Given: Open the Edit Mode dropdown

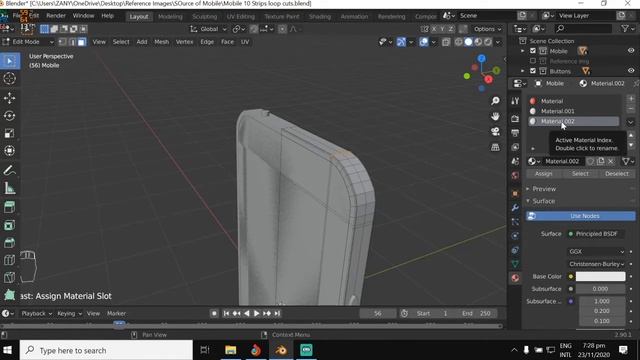Looking at the screenshot, I should click(28, 42).
